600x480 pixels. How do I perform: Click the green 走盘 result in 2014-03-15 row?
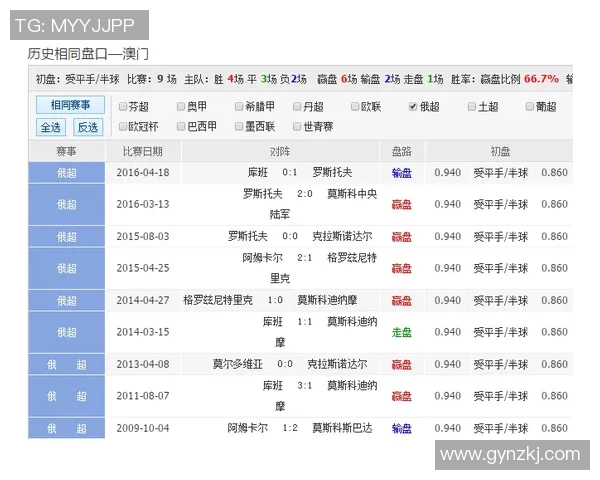tap(401, 332)
